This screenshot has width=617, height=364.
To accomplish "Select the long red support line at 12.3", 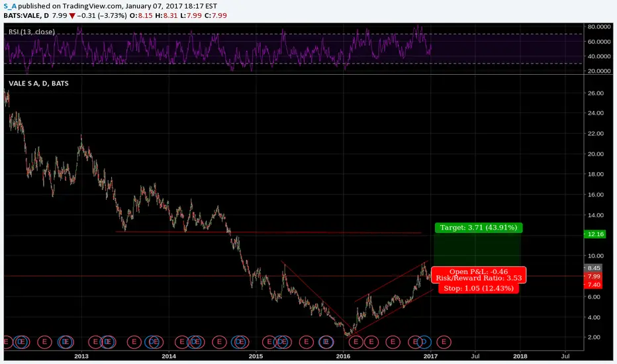I will 268,232.
